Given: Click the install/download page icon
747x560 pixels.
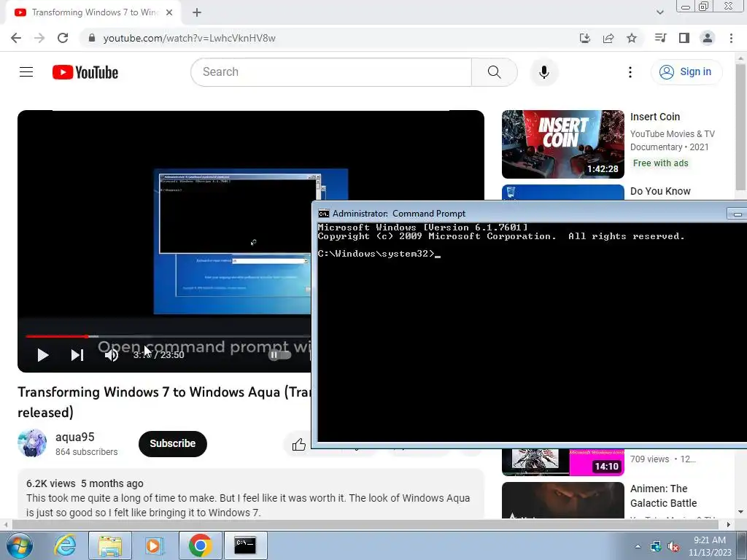Looking at the screenshot, I should tap(584, 38).
